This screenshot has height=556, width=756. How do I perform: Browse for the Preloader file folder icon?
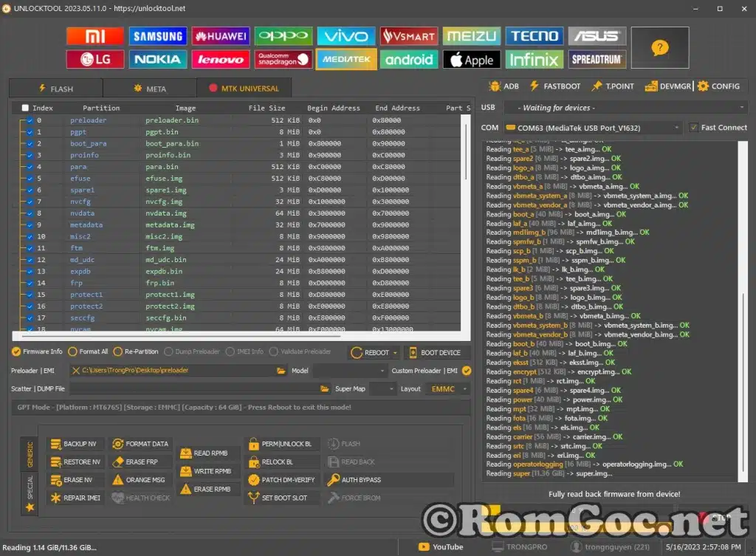(x=281, y=371)
